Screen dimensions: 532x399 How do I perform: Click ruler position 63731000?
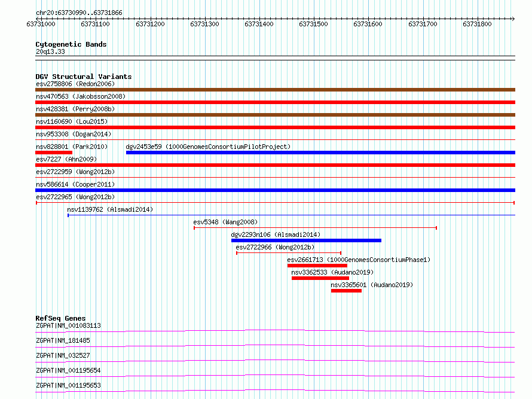[41, 24]
